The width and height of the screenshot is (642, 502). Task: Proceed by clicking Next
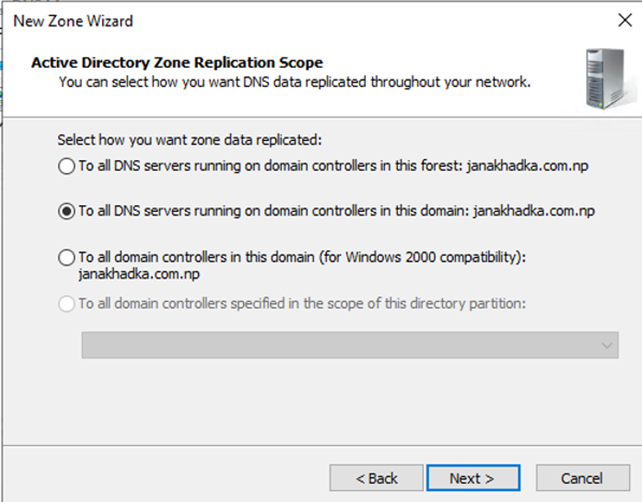coord(473,478)
